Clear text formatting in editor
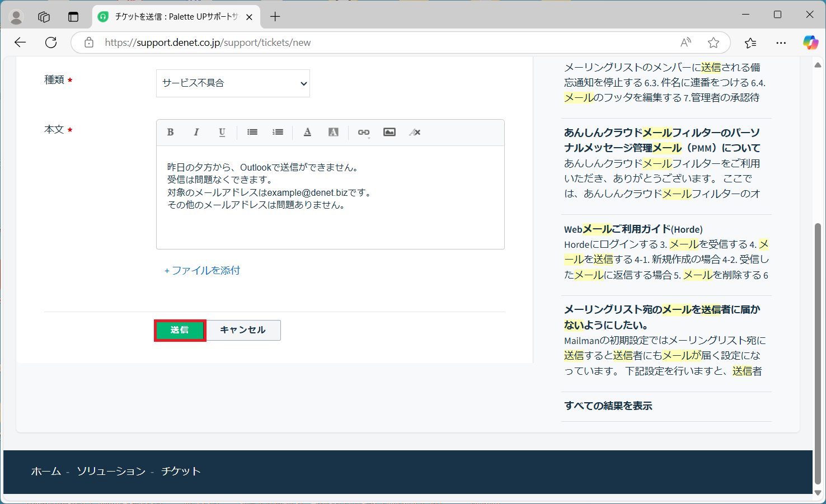 415,132
